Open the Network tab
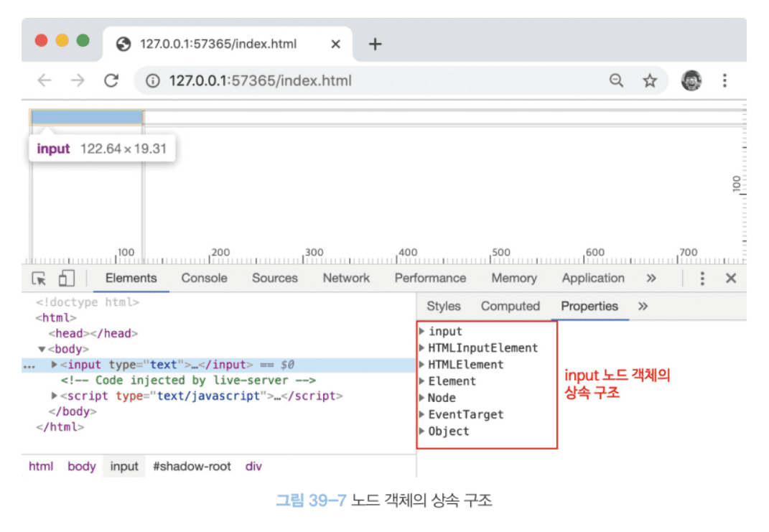Viewport: 769px width, 532px height. pos(346,279)
